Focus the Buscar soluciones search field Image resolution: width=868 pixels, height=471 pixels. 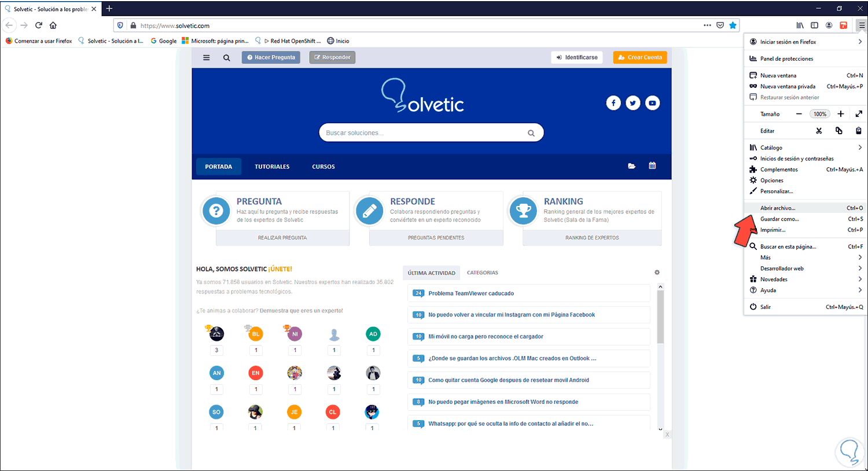click(x=431, y=133)
